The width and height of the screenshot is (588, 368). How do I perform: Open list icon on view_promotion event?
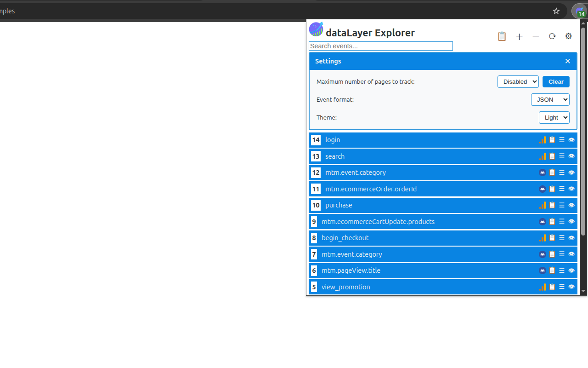pos(562,287)
